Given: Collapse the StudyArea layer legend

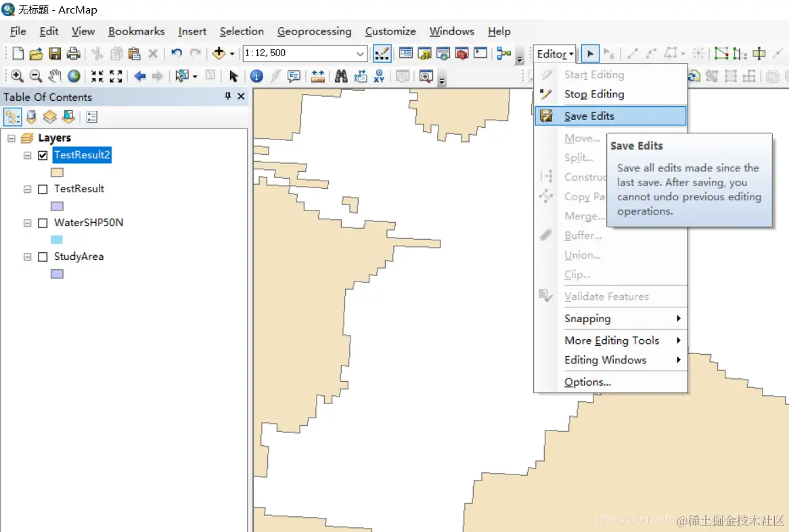Looking at the screenshot, I should [27, 257].
